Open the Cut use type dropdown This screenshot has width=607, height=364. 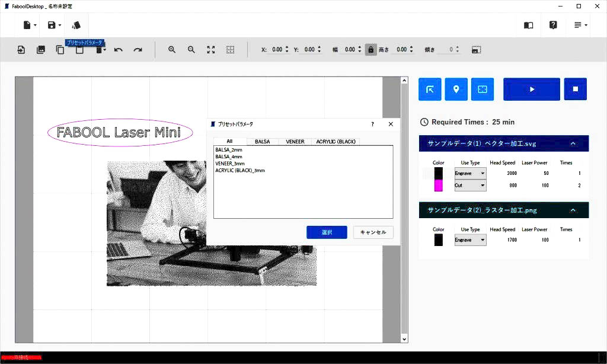(470, 186)
